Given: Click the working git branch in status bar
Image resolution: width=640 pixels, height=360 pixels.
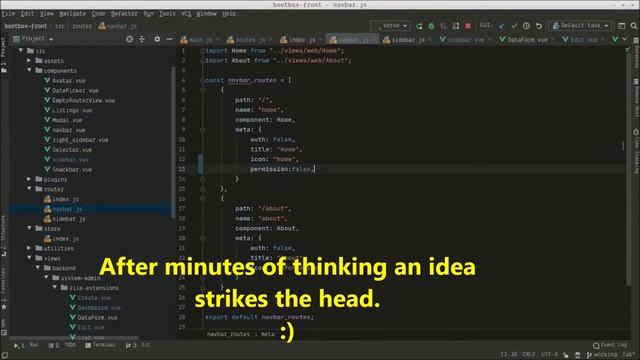Looking at the screenshot, I should [602, 355].
